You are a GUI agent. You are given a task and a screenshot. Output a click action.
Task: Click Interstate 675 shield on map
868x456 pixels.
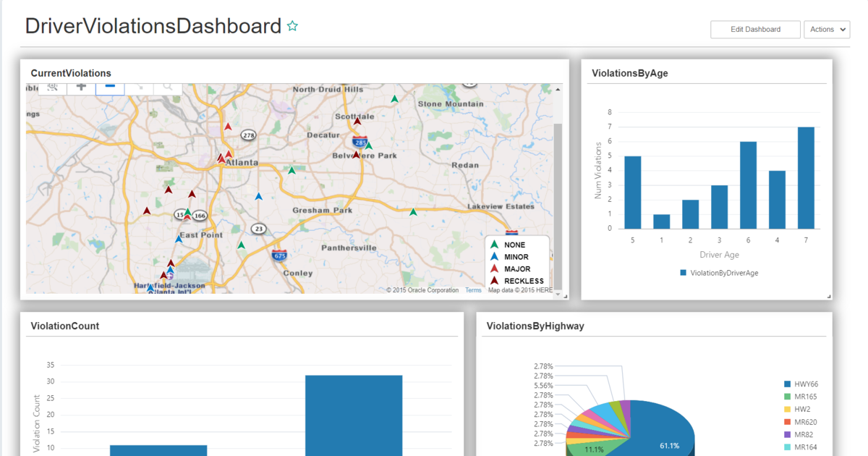279,255
